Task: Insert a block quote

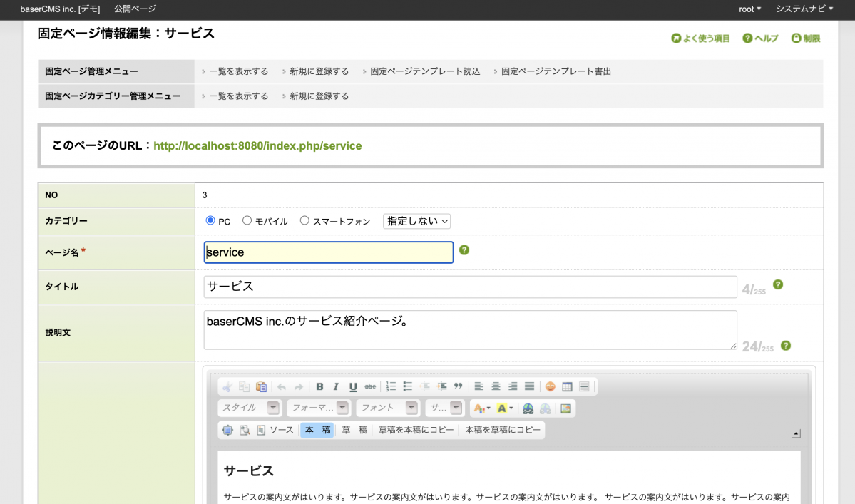Action: point(458,386)
